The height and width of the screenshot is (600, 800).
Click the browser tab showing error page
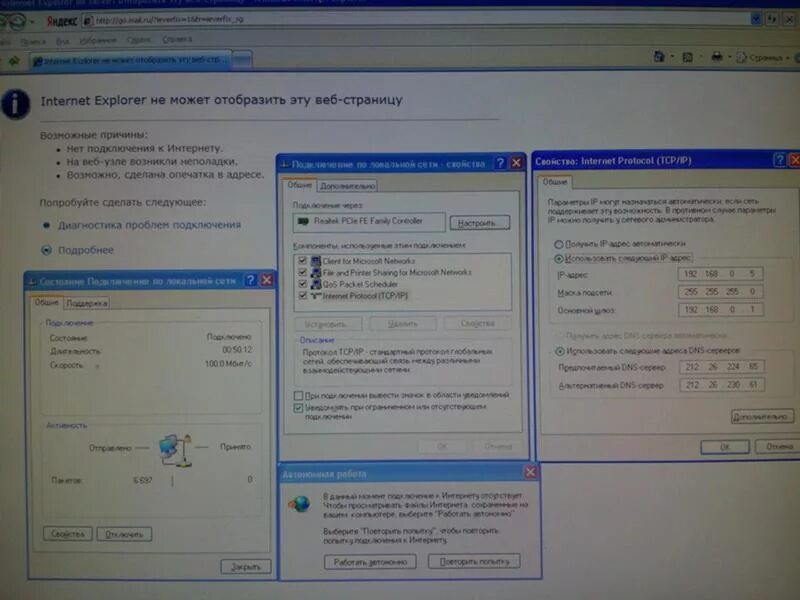[130, 60]
